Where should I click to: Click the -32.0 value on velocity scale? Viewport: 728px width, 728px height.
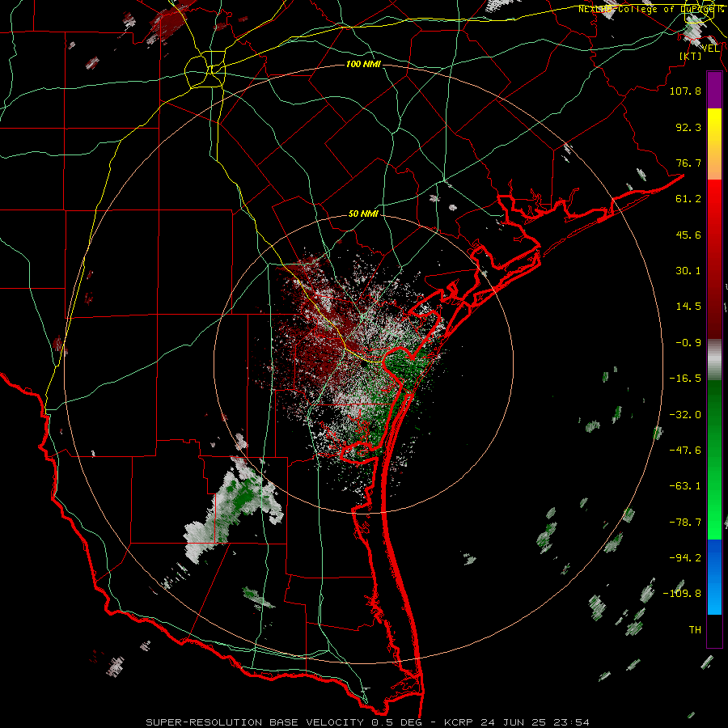[x=685, y=415]
